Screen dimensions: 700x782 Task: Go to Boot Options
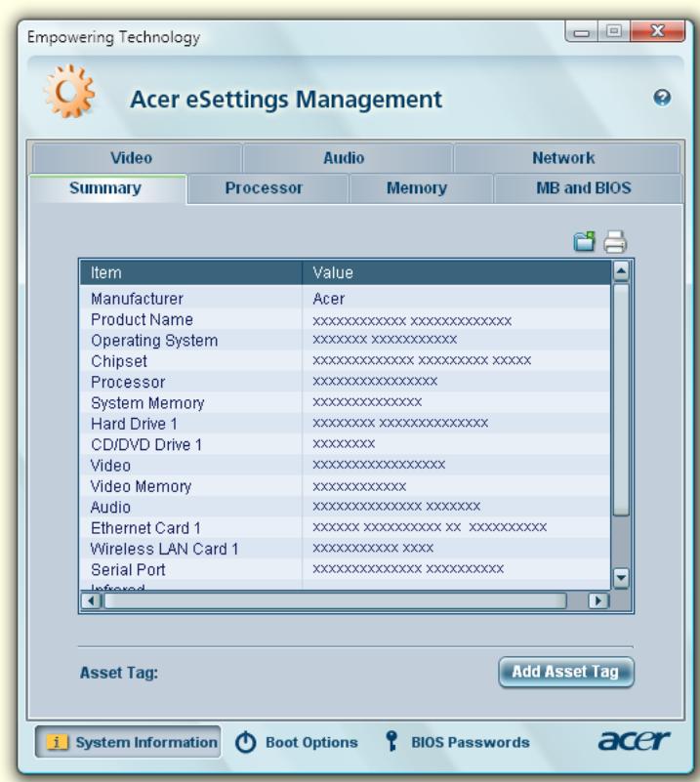click(297, 742)
